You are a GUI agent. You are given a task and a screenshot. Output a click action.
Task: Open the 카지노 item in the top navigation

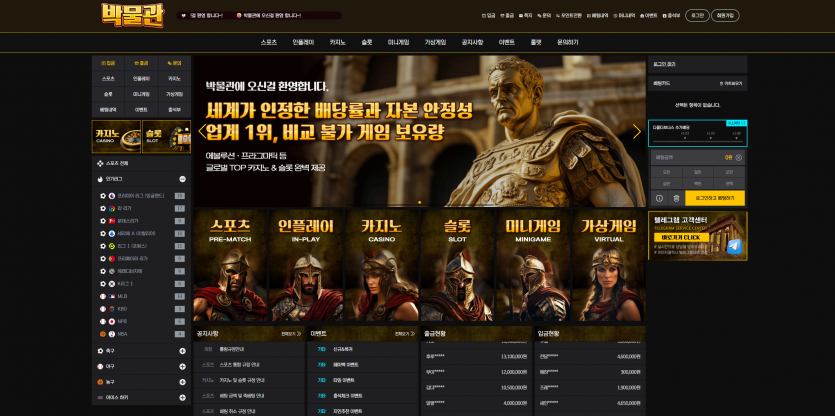click(x=338, y=43)
